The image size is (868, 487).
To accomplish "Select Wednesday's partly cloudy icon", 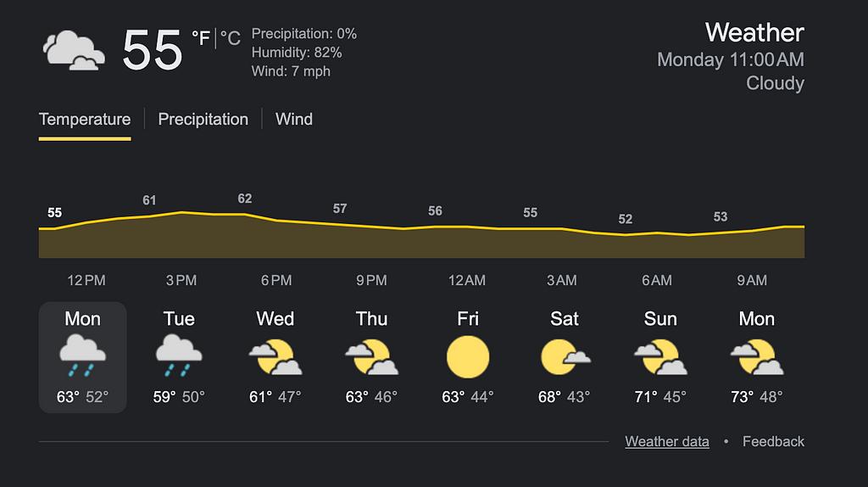I will click(275, 356).
